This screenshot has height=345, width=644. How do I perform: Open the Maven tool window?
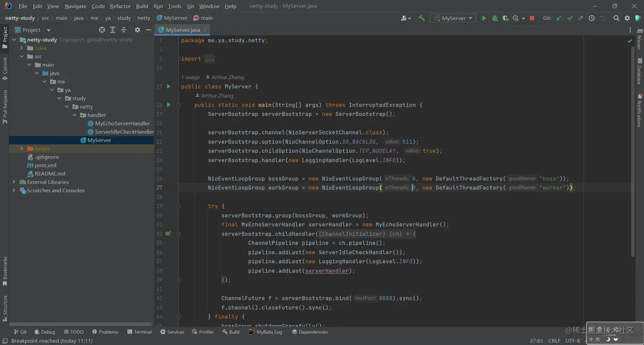click(x=639, y=39)
